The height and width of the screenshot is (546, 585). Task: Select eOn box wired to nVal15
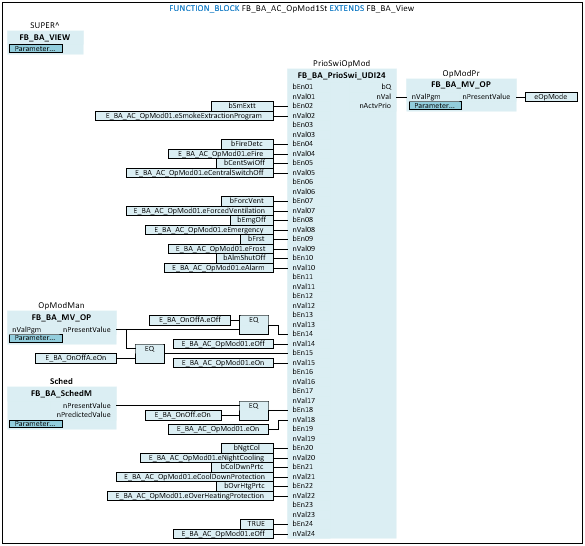(x=223, y=363)
